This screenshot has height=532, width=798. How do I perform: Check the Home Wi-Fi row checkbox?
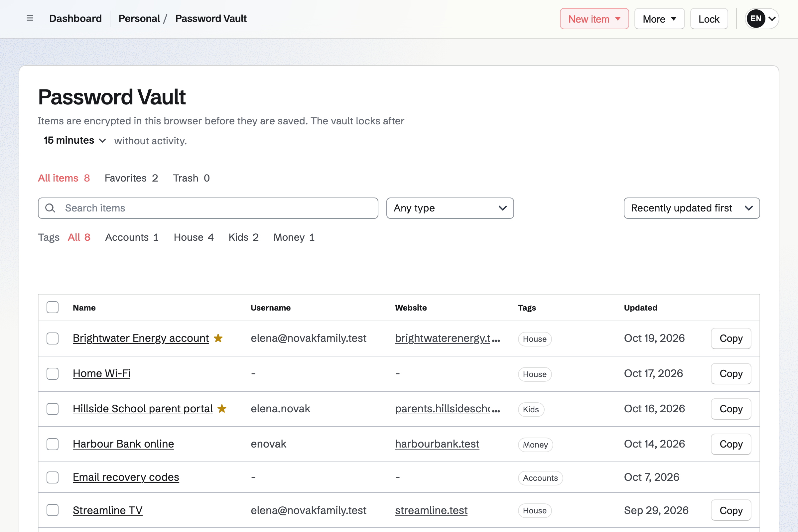[53, 373]
